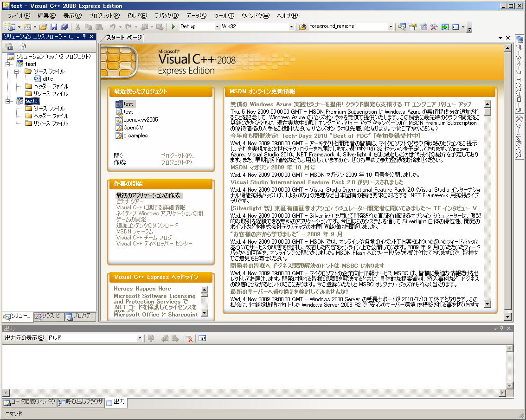Image resolution: width=526 pixels, height=420 pixels.
Task: Open the Undo history dropdown arrow
Action: [x=120, y=27]
